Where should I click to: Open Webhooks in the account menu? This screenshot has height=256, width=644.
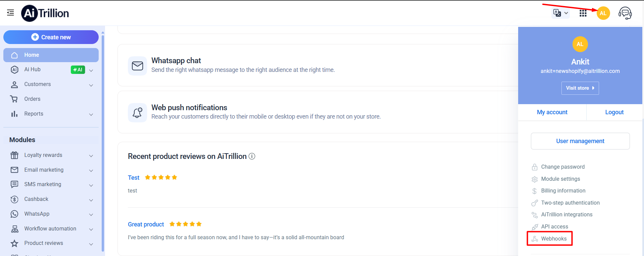(553, 239)
